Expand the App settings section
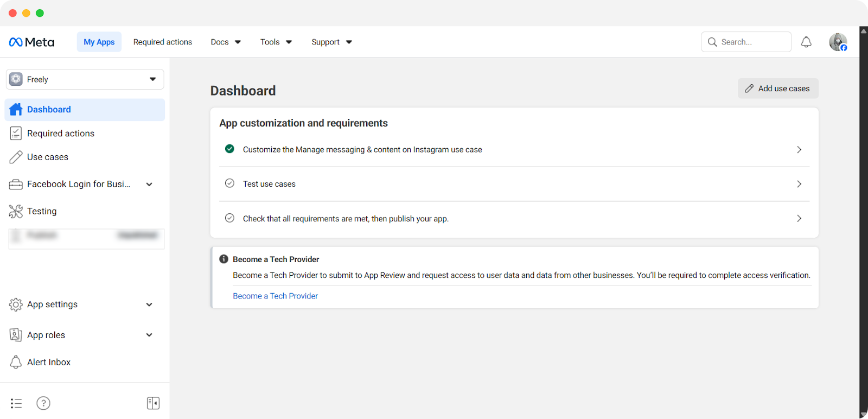868x419 pixels. [x=149, y=304]
